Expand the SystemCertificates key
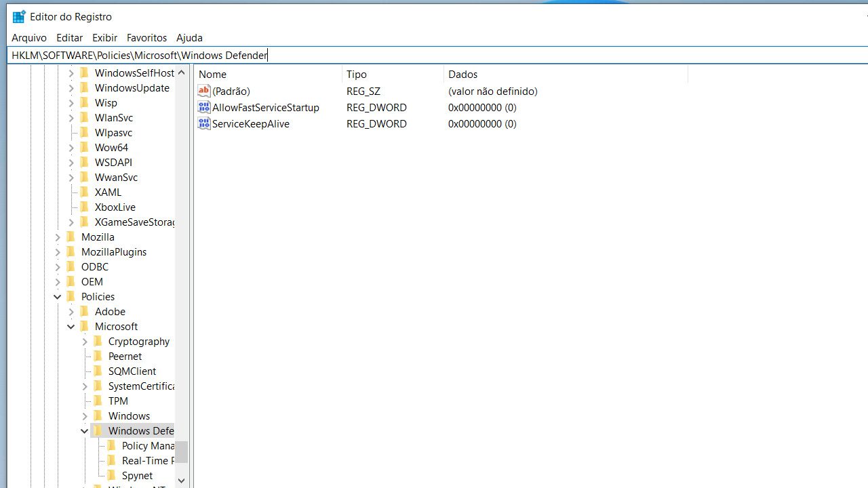The width and height of the screenshot is (868, 488). (x=85, y=386)
